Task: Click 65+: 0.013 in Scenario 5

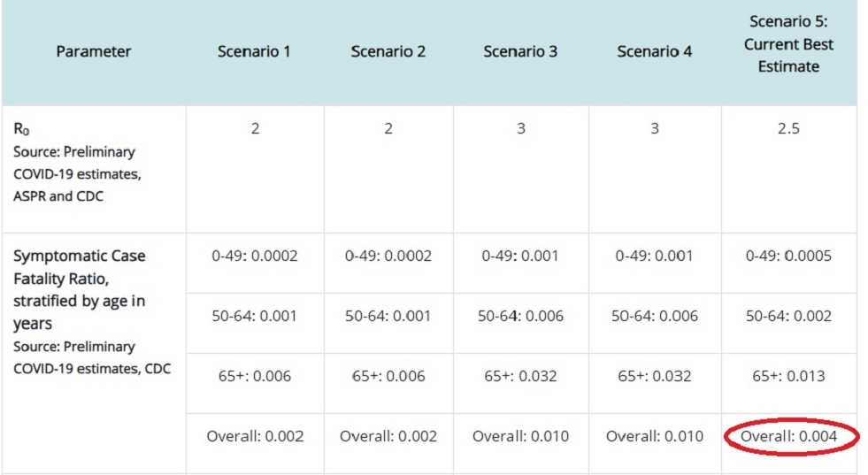Action: click(x=788, y=376)
